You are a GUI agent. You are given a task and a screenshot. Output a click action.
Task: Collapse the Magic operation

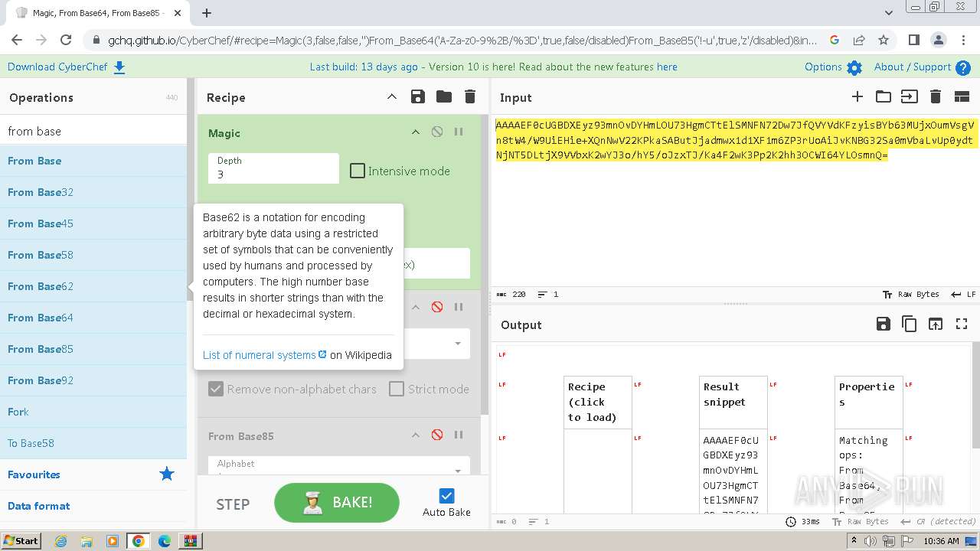point(416,132)
